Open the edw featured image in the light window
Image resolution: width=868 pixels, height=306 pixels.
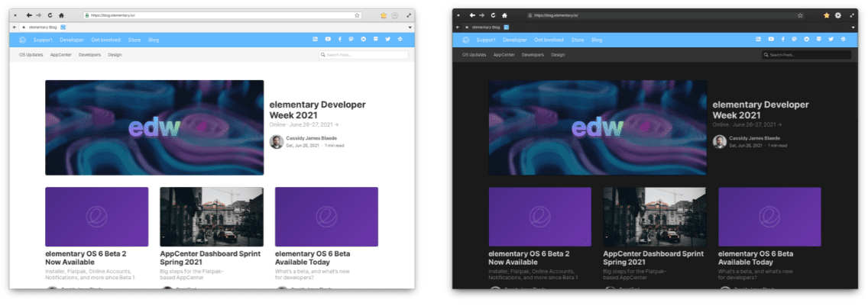(154, 127)
